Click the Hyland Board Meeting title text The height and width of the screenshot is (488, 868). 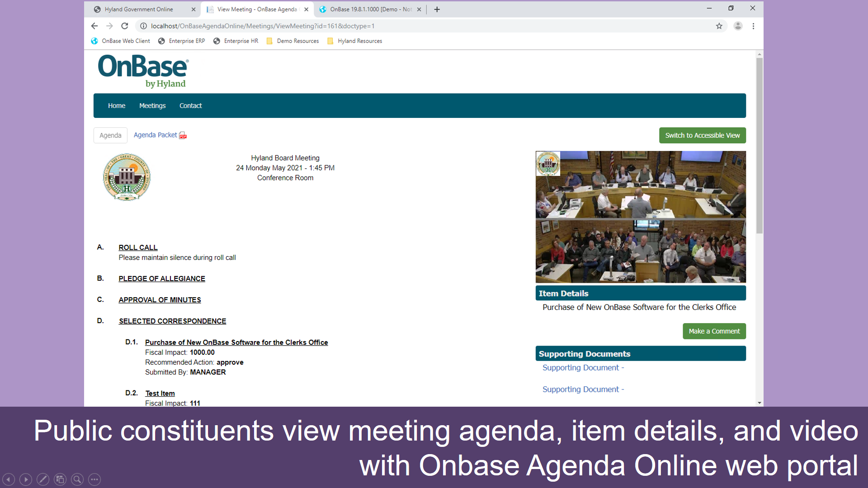click(x=285, y=158)
